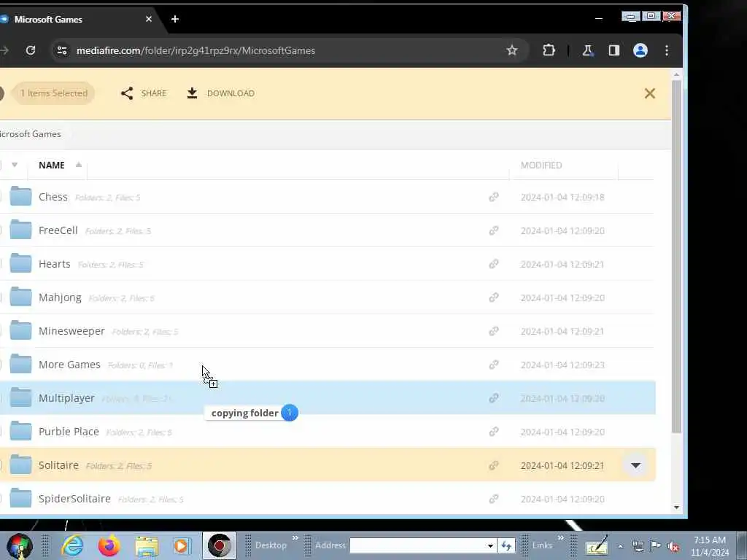Image resolution: width=747 pixels, height=560 pixels.
Task: Copy link icon for Chess folder
Action: tap(494, 197)
